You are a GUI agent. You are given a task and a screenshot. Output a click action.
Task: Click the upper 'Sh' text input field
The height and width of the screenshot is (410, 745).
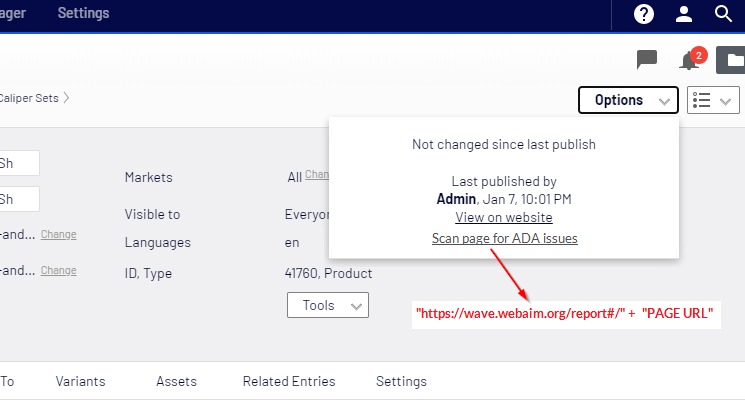click(x=19, y=164)
